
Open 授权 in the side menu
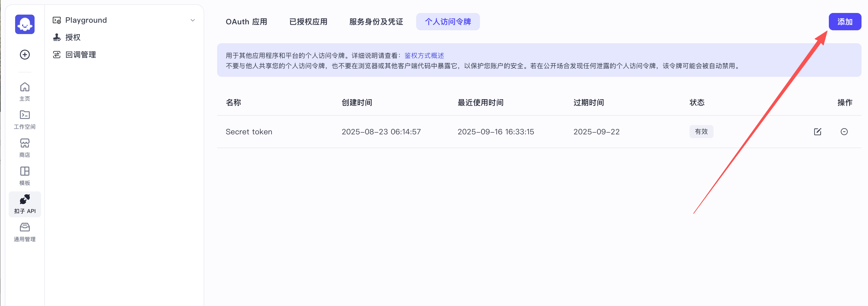(73, 38)
